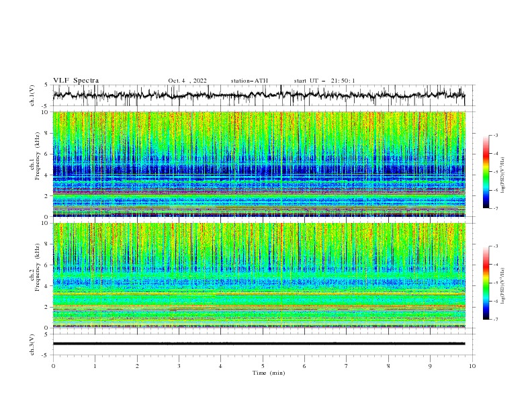
Task: Click the "-4" label on ch.2 colorbar
Action: (496, 265)
